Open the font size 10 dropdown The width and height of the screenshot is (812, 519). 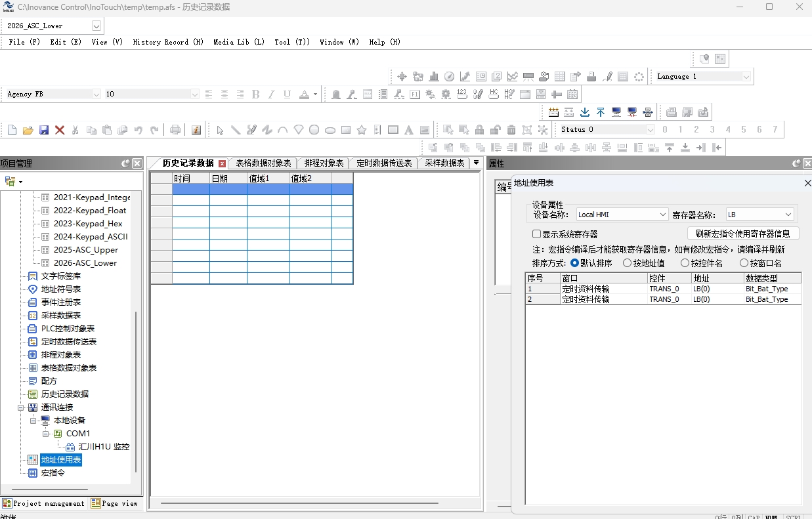(194, 94)
